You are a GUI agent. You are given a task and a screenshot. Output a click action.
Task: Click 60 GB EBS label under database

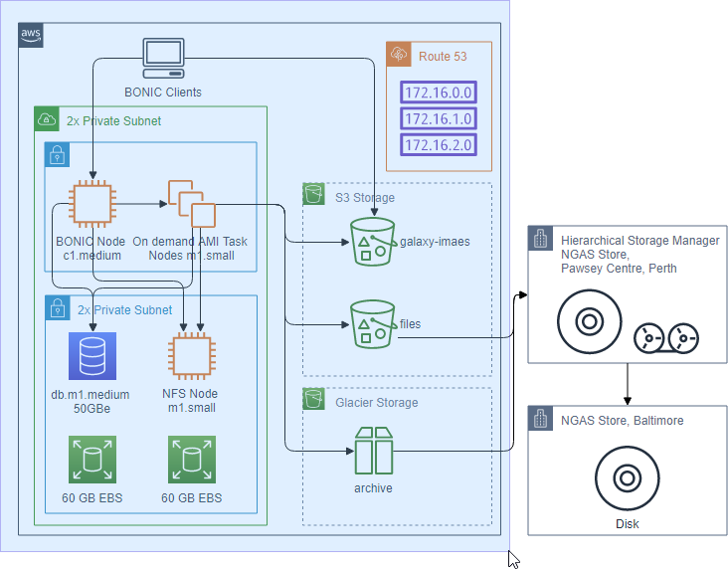point(91,498)
